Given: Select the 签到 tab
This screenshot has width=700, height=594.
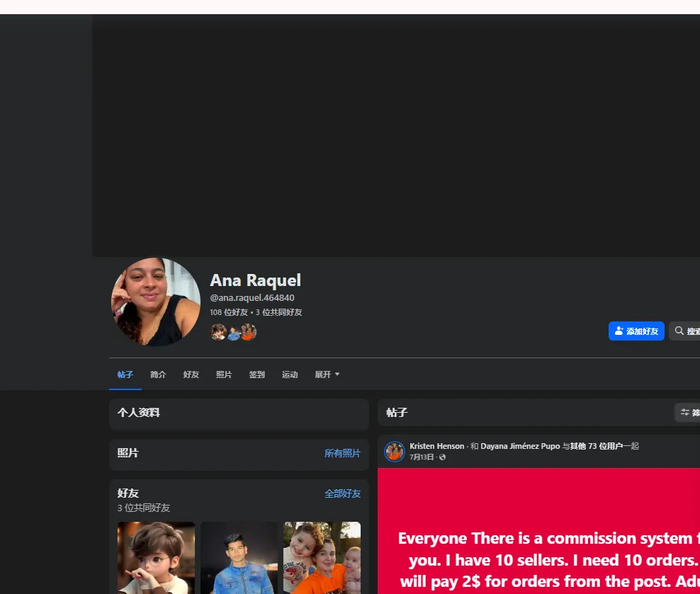Looking at the screenshot, I should [x=256, y=375].
